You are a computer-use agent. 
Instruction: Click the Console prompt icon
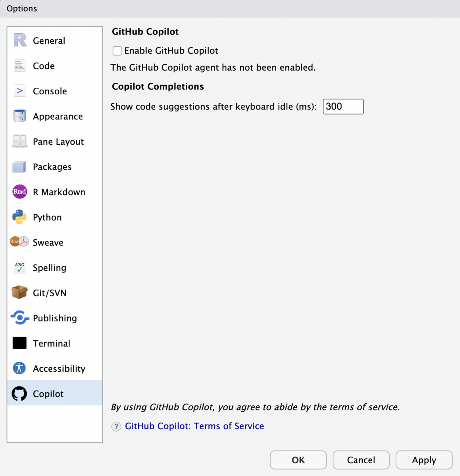coord(19,91)
